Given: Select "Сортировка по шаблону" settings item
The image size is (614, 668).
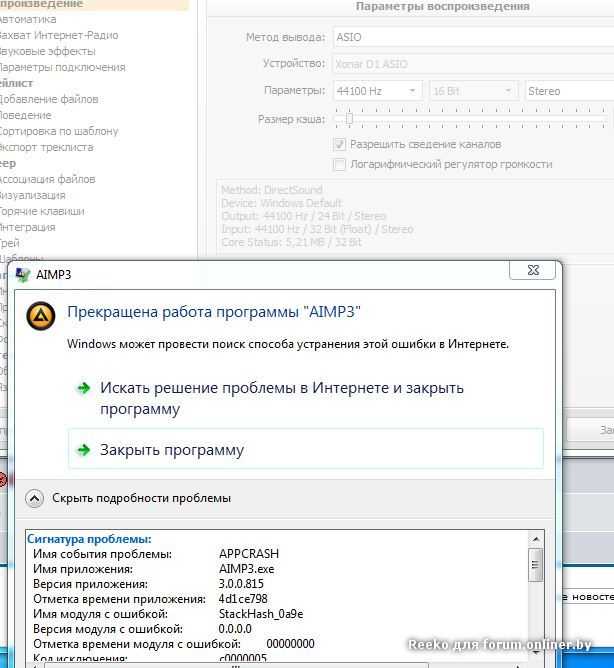Looking at the screenshot, I should pyautogui.click(x=59, y=131).
